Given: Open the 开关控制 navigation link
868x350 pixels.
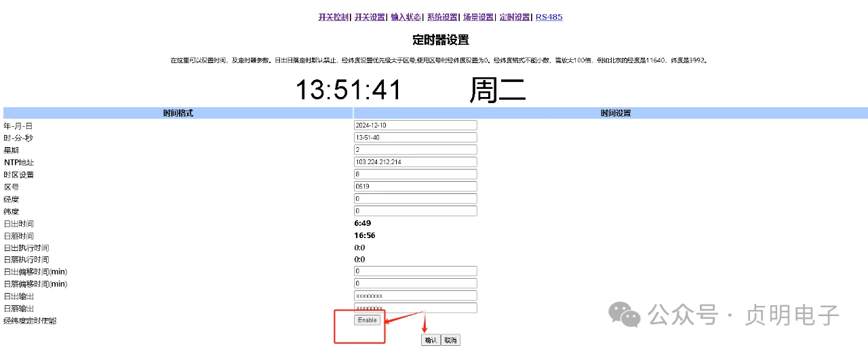Looking at the screenshot, I should coord(334,18).
